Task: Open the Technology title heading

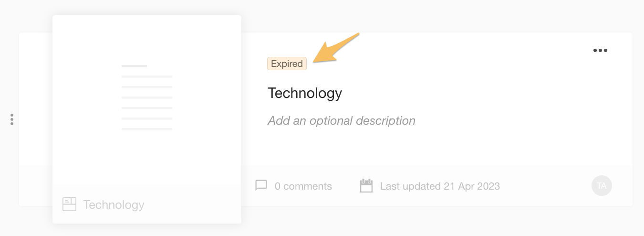Action: [305, 93]
